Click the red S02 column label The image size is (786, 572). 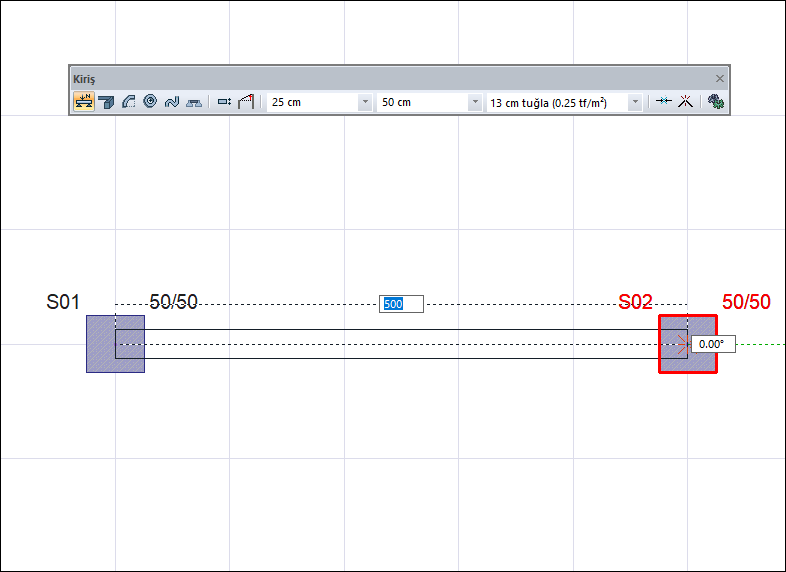tap(636, 302)
